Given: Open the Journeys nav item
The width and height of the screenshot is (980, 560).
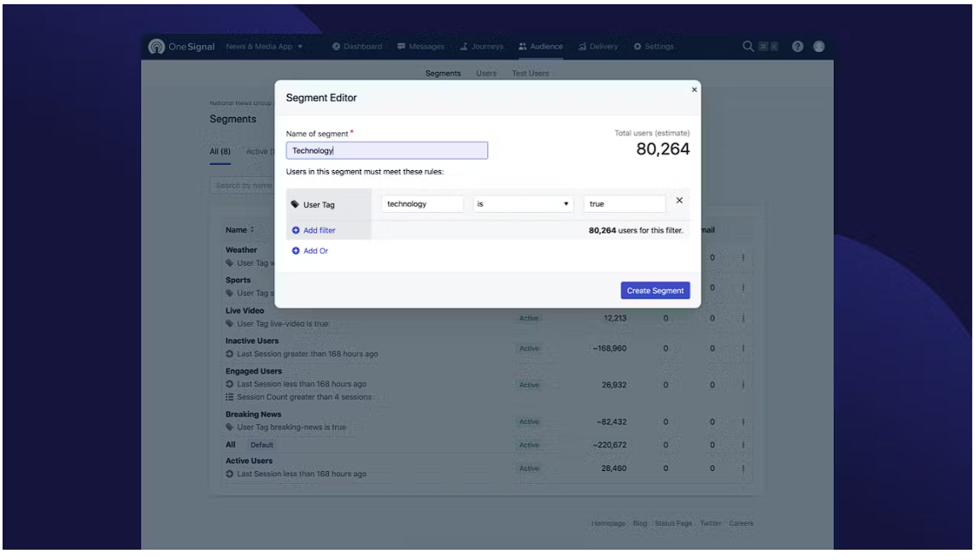Looking at the screenshot, I should 484,46.
